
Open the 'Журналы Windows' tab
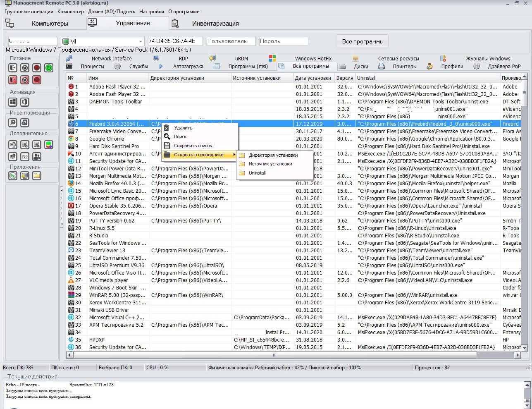(480, 58)
